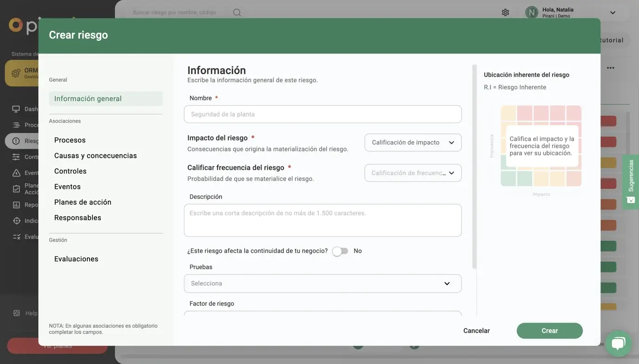Open the Evaluaciones section
Image resolution: width=639 pixels, height=364 pixels.
click(x=76, y=259)
